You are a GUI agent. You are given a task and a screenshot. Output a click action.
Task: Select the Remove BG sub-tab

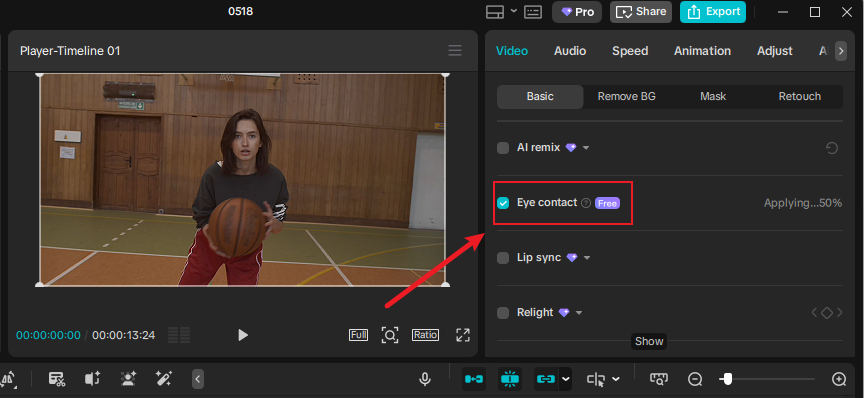[x=627, y=96]
